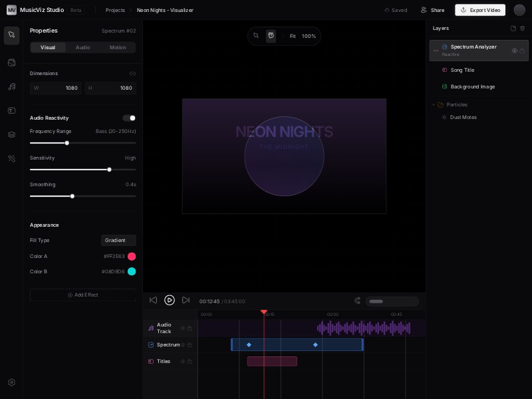
Task: Click the Titles track type icon
Action: point(151,361)
